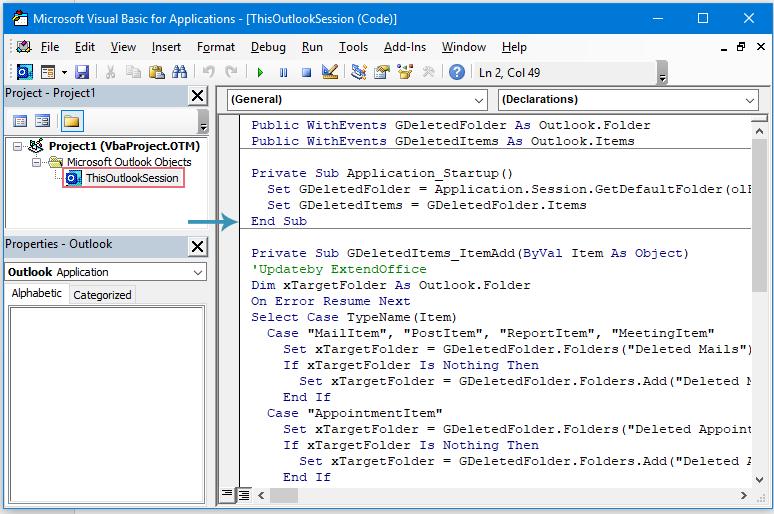Open the Outlook Application properties dropdown

coord(196,272)
